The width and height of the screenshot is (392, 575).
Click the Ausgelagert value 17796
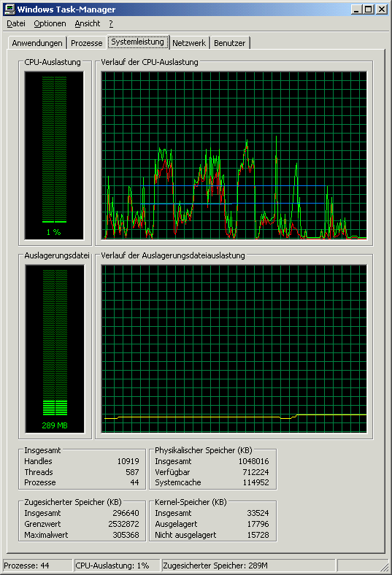[258, 524]
